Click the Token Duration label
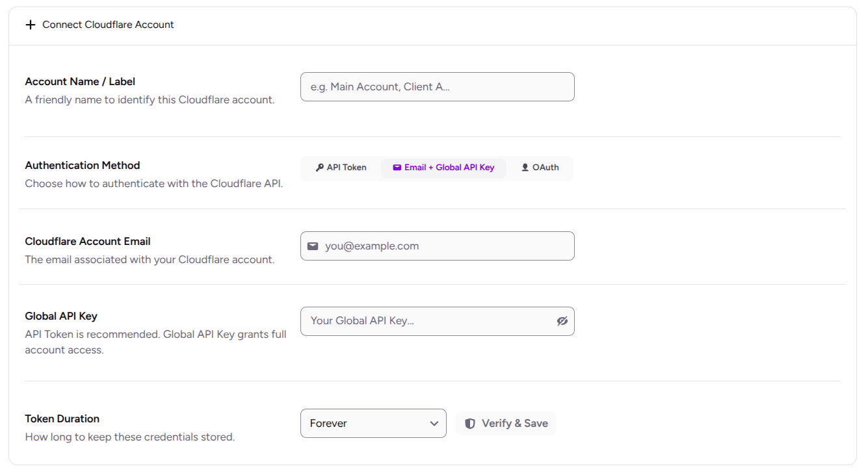868x473 pixels. click(62, 418)
